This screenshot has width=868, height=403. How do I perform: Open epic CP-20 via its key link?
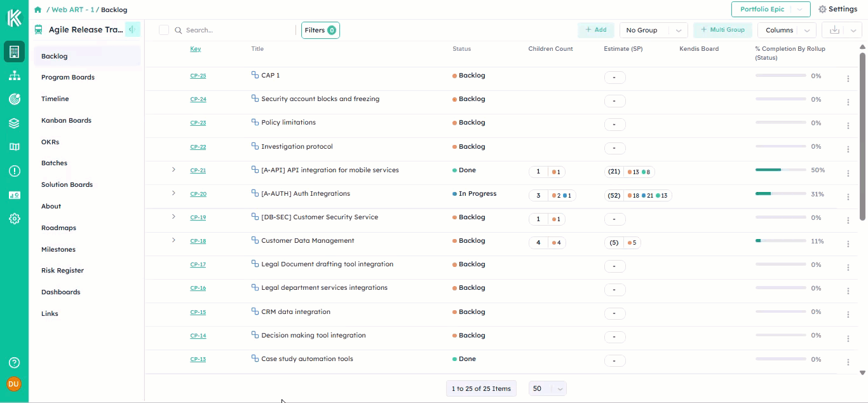pyautogui.click(x=198, y=194)
